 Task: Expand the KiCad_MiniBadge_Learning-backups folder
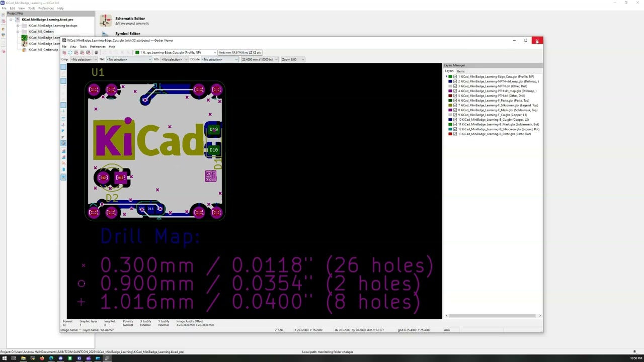pos(18,26)
